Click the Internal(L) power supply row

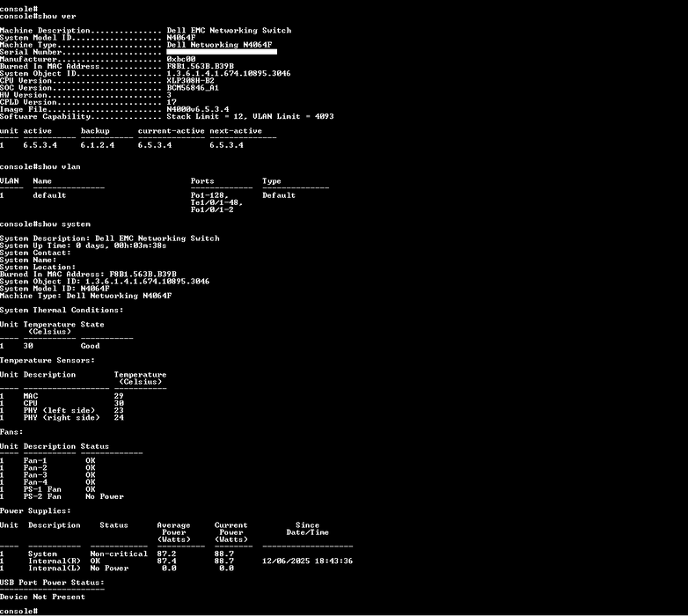[x=55, y=568]
